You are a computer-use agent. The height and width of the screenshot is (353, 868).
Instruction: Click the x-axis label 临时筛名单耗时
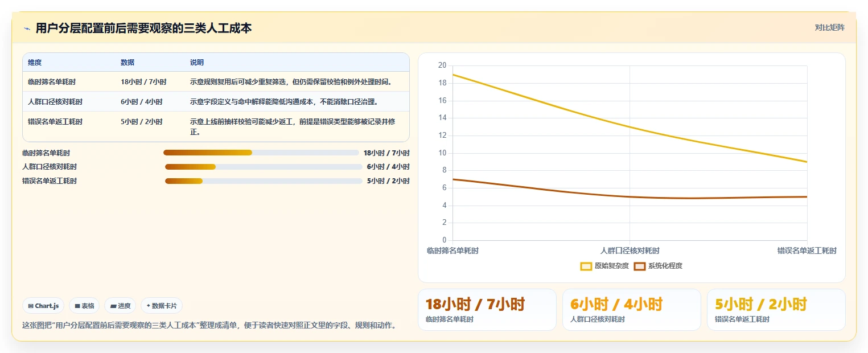[452, 251]
